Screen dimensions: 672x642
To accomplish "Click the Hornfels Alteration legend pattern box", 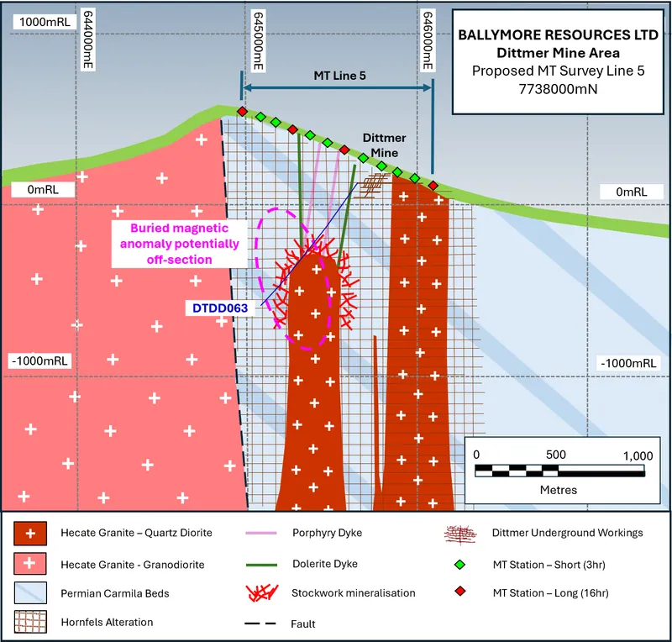I will click(30, 622).
